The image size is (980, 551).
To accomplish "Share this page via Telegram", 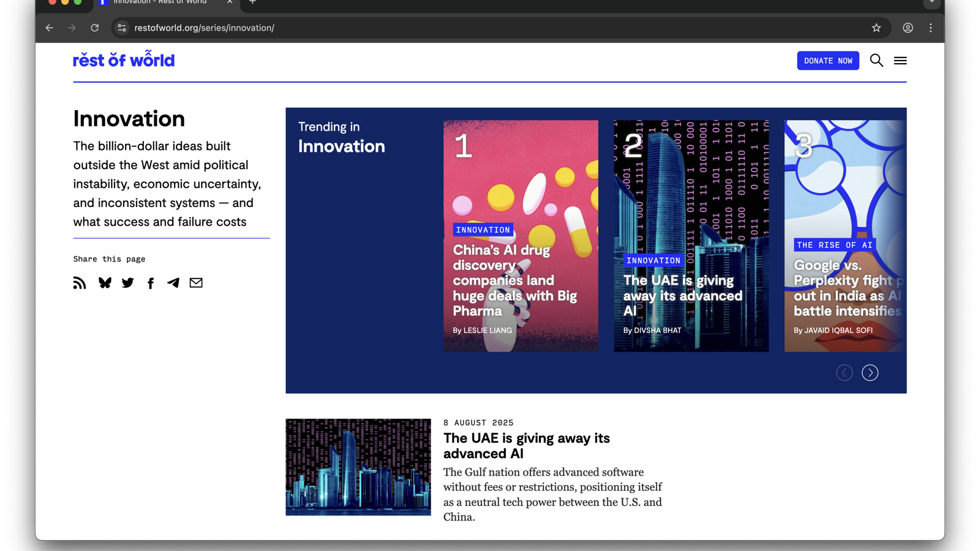I will [173, 283].
